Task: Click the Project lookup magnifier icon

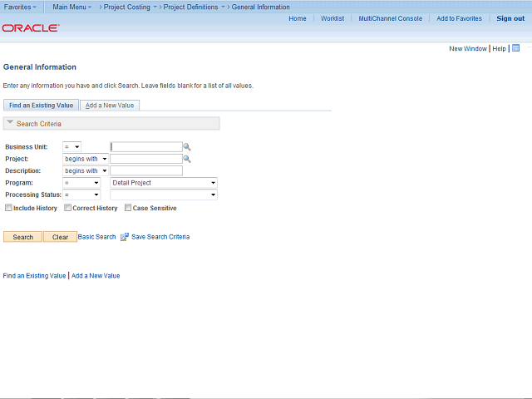Action: coord(187,159)
